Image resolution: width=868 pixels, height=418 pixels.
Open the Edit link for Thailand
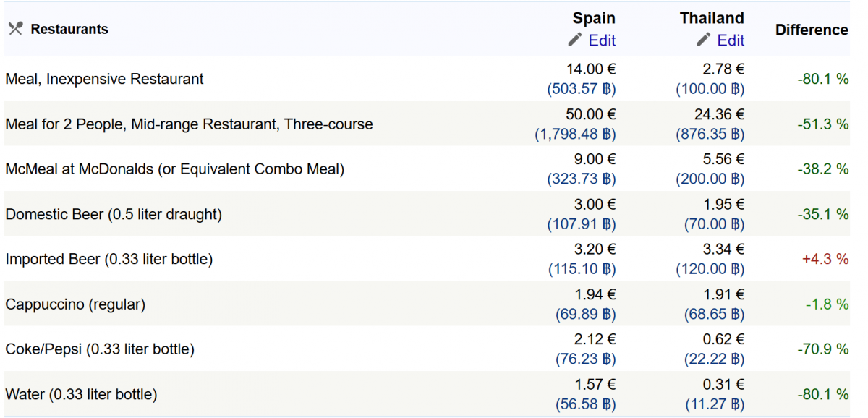pos(731,40)
